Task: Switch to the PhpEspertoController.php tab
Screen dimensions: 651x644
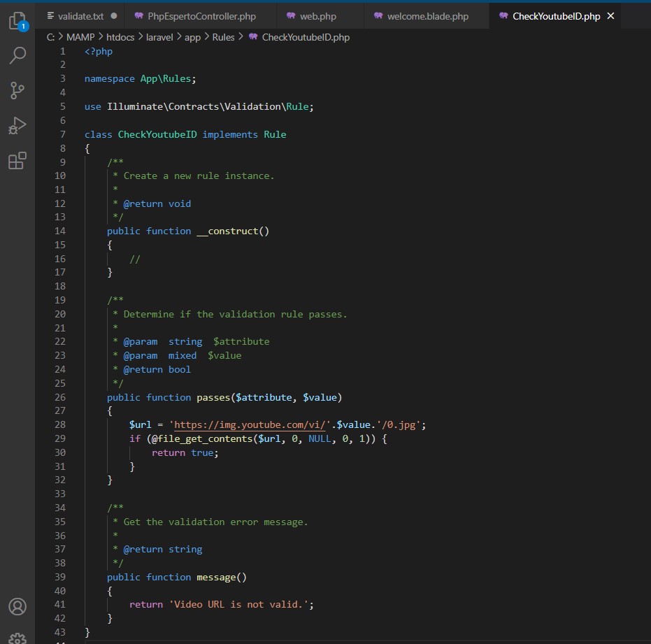Action: [x=201, y=16]
